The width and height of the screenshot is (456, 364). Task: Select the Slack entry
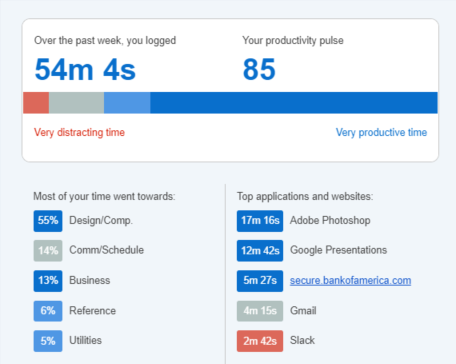(302, 340)
